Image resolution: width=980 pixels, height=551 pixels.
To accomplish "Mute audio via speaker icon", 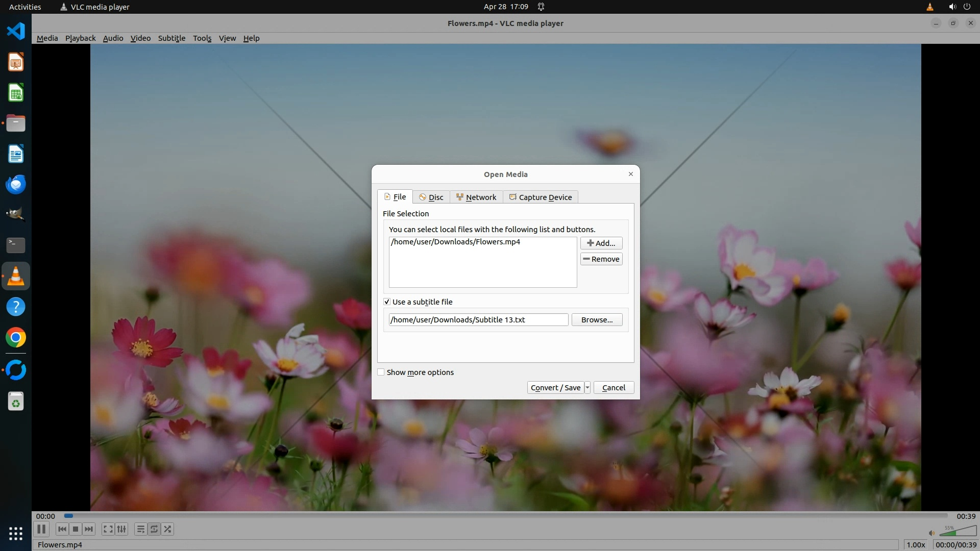I will click(932, 533).
